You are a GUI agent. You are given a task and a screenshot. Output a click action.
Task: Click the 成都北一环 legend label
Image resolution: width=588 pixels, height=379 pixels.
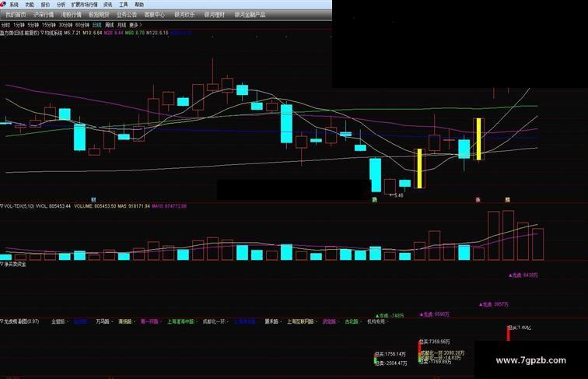click(x=214, y=321)
